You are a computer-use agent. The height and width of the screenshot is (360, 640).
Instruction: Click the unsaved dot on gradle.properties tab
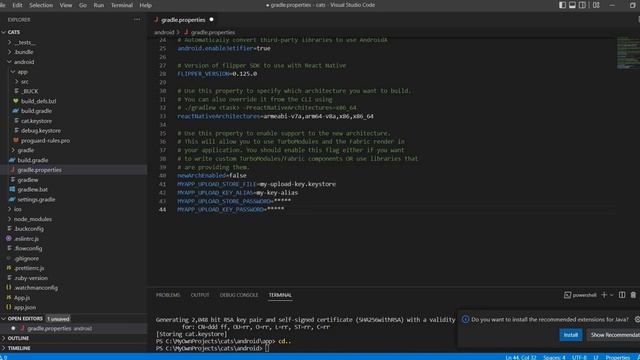[211, 20]
